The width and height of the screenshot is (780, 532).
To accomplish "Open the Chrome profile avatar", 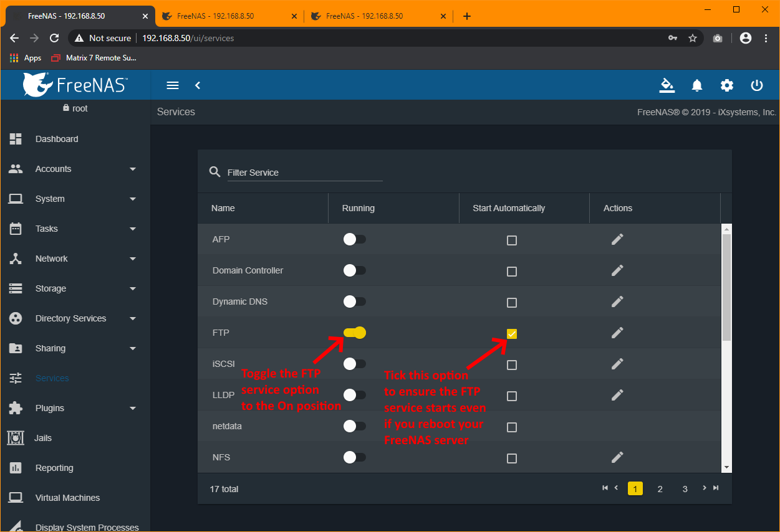I will tap(745, 38).
